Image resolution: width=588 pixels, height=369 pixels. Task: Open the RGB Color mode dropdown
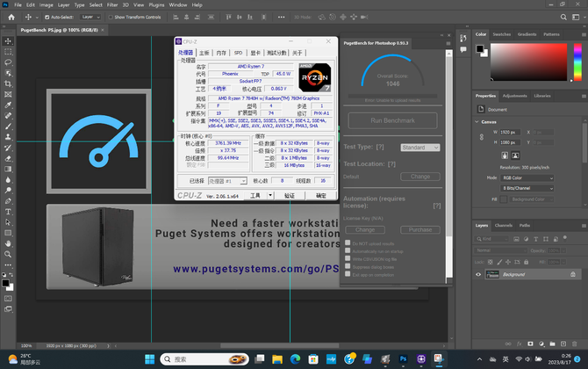click(527, 178)
